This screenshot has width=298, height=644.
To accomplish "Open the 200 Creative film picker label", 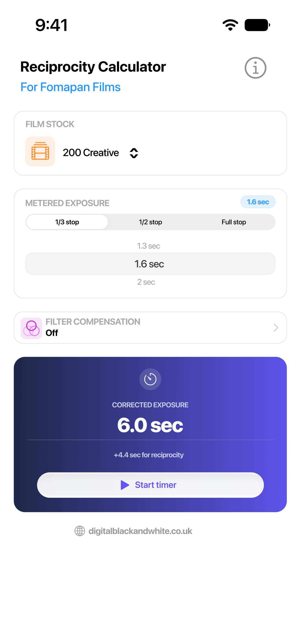I will [91, 153].
